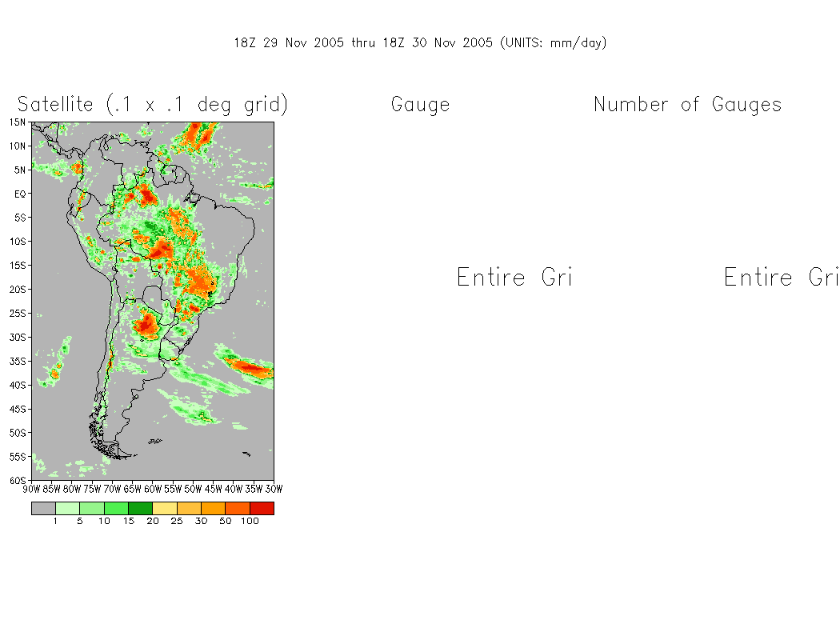Click the Satellite grid panel heading
This screenshot has height=640, width=840.
(x=153, y=104)
